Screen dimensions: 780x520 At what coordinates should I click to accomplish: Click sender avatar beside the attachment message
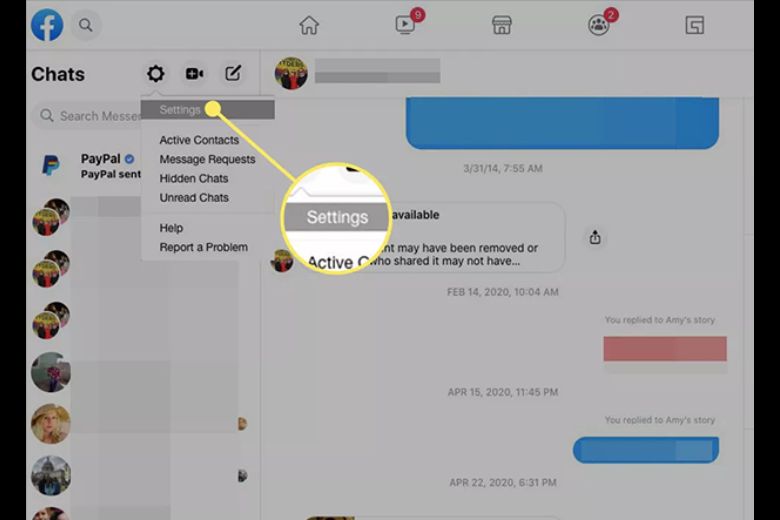coord(282,261)
